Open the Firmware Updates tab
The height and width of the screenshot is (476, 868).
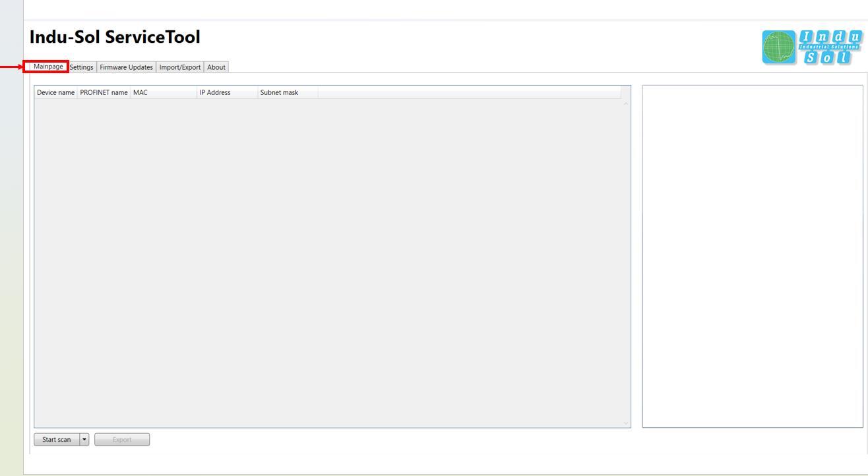click(126, 67)
